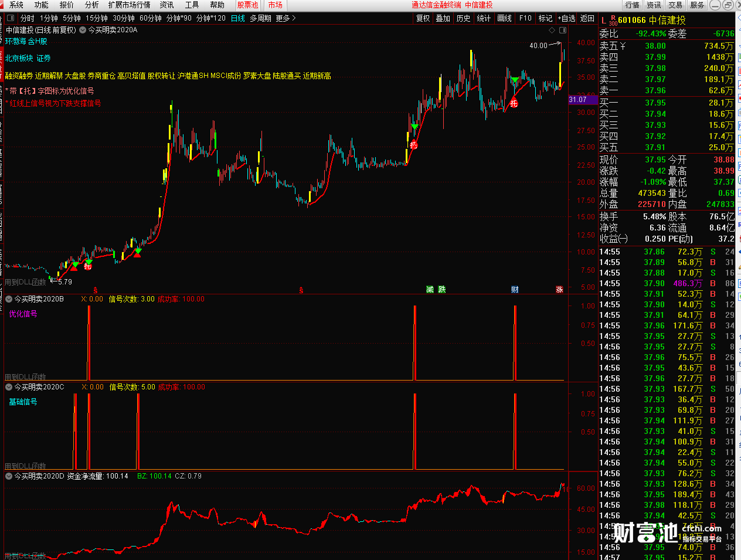The height and width of the screenshot is (560, 741).
Task: Switch to the 1分钟 period
Action: tap(49, 18)
